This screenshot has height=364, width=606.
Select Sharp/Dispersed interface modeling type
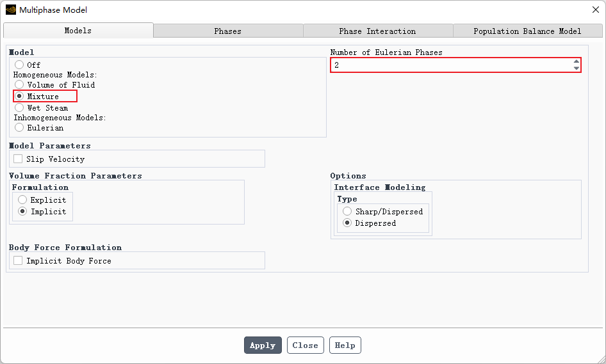(x=347, y=211)
